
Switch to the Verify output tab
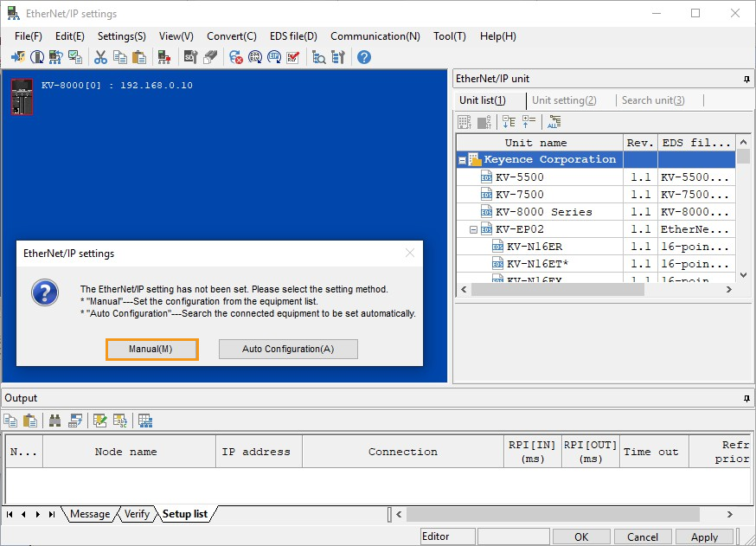click(x=137, y=514)
